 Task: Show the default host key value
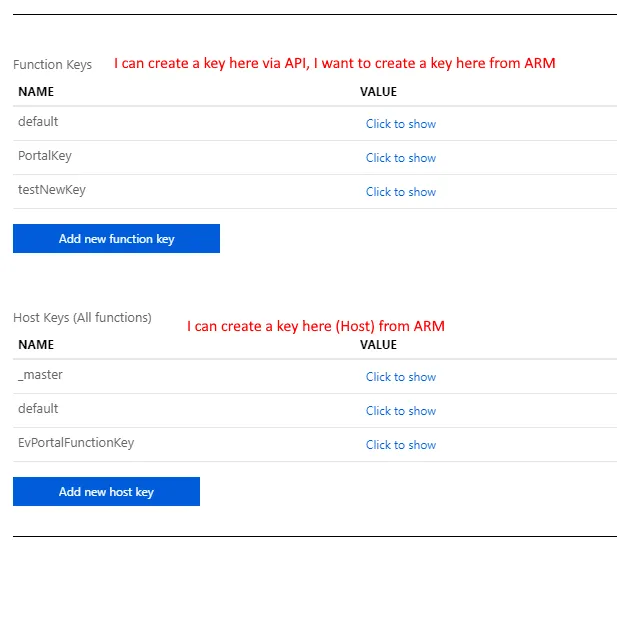click(401, 411)
